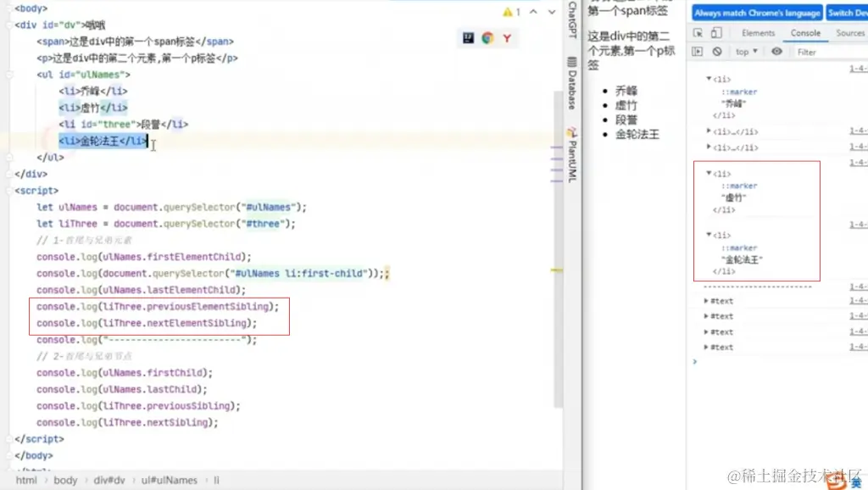The height and width of the screenshot is (490, 868).
Task: Click the span tag code line
Action: coord(135,42)
